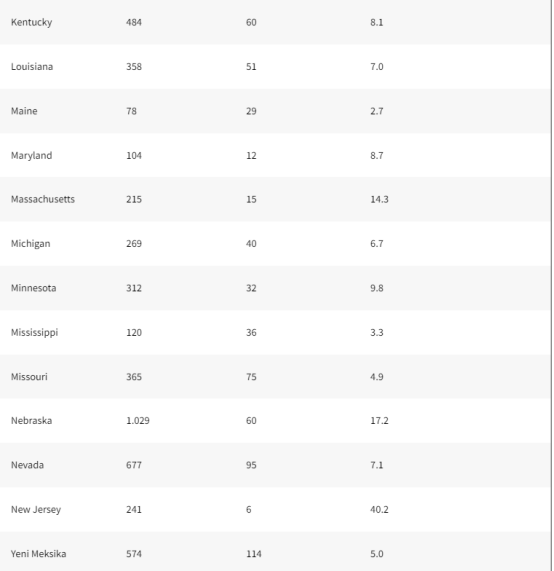
Task: Select Nevada value 95
Action: tap(251, 465)
